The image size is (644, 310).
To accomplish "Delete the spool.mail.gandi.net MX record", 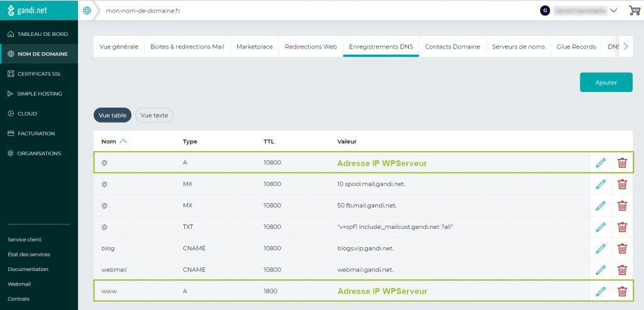I will pos(622,184).
